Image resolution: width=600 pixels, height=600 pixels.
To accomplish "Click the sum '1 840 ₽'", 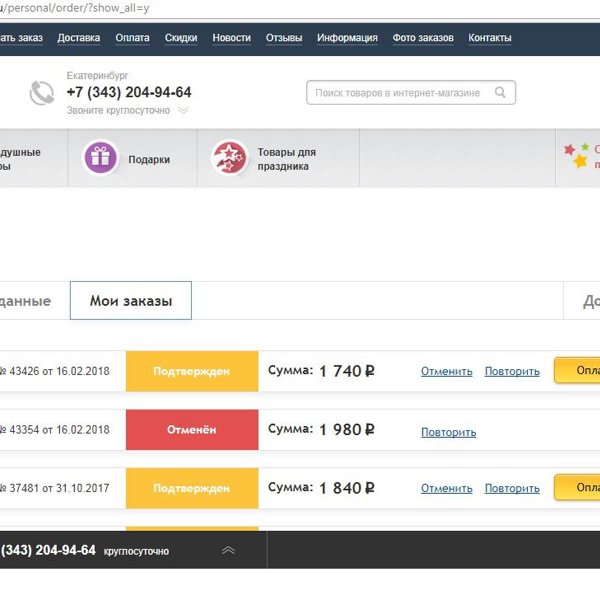I will tap(347, 488).
